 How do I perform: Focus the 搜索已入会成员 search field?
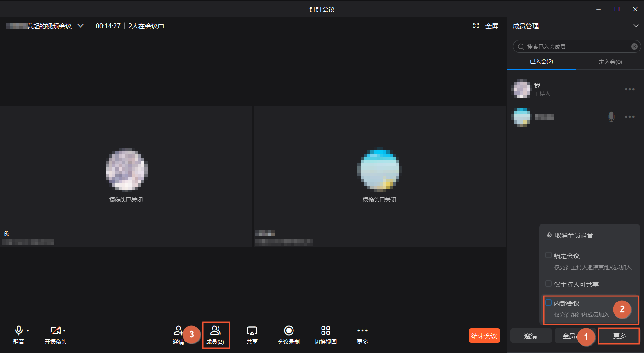pos(577,46)
